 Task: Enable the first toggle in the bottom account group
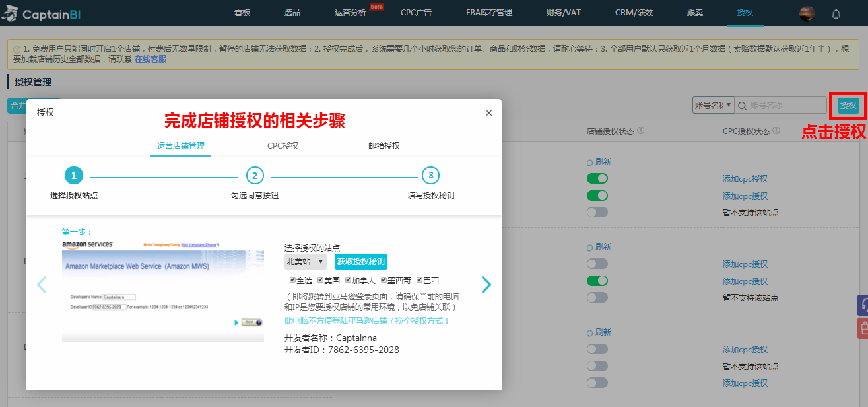[597, 349]
